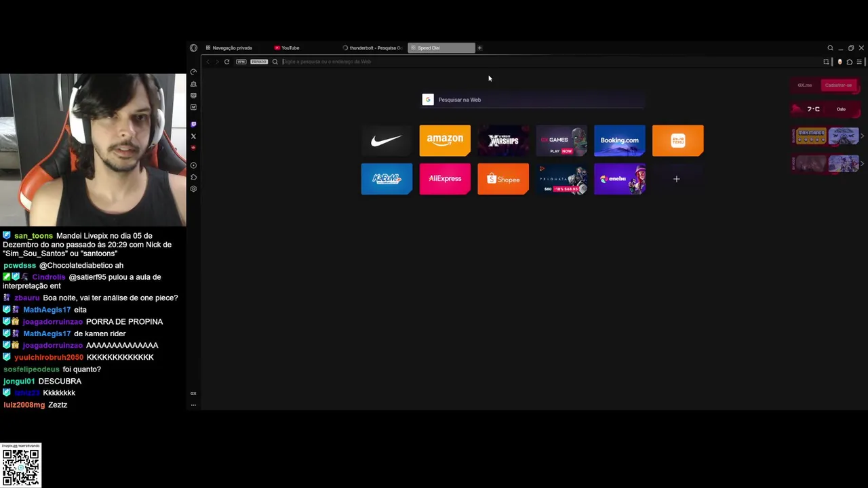This screenshot has height=488, width=868.
Task: Take a snapshot with the capture icon
Action: coord(826,62)
